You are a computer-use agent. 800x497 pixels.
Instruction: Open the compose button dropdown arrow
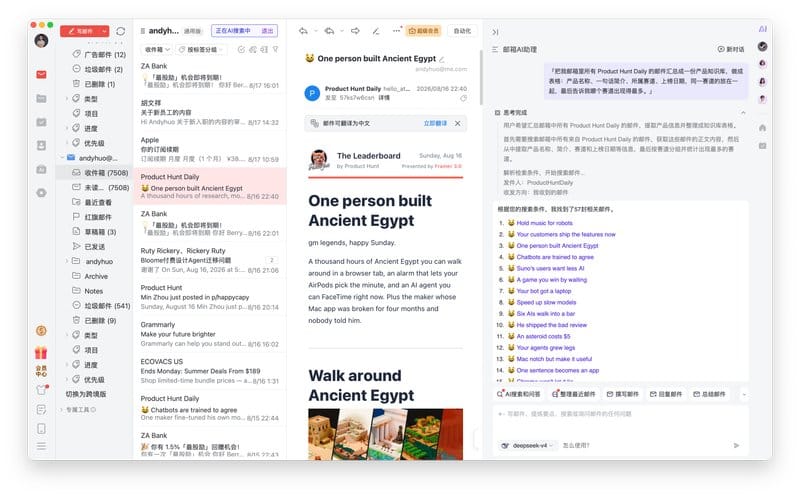pyautogui.click(x=105, y=31)
